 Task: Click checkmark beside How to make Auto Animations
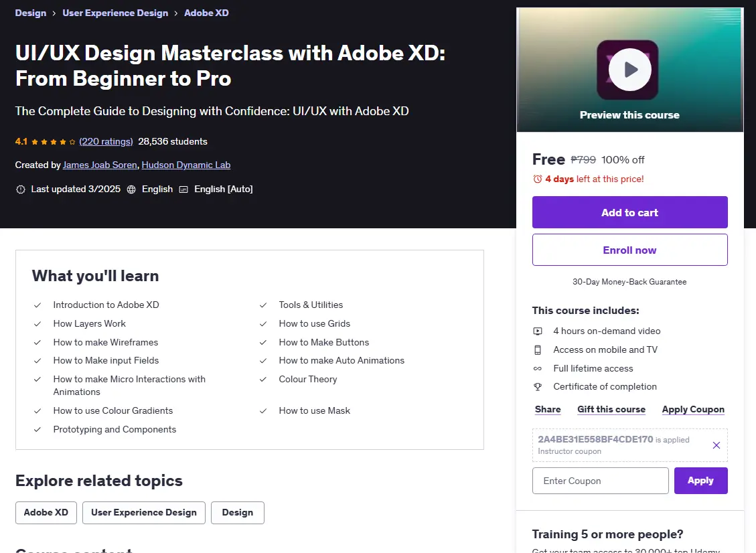click(x=262, y=361)
